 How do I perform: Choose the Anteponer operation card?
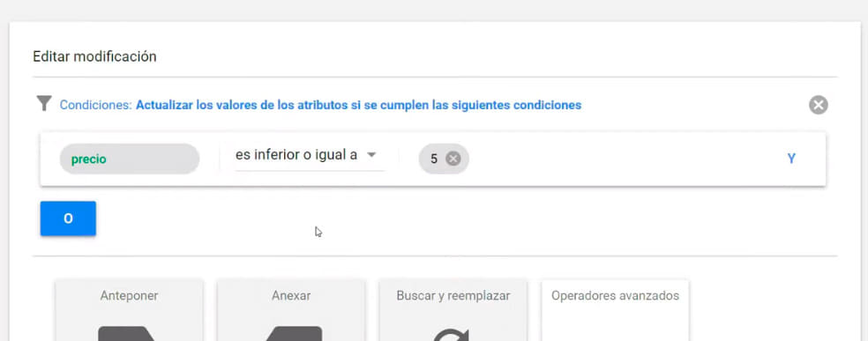129,310
